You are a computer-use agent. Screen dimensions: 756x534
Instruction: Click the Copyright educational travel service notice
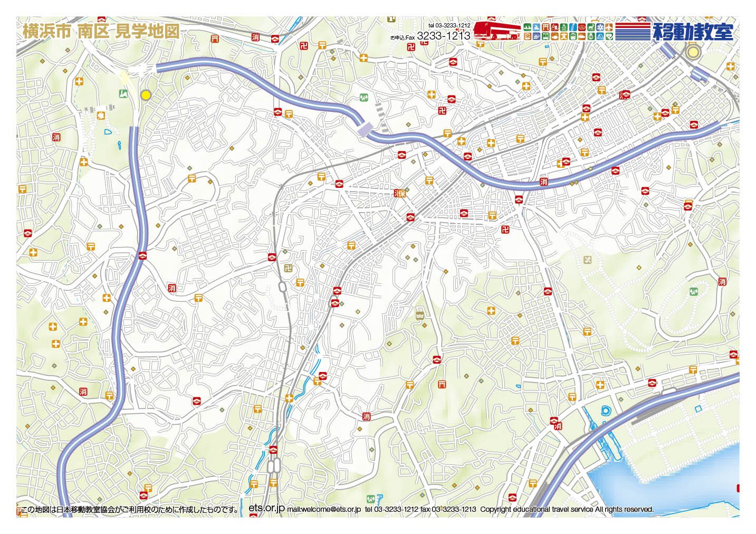567,509
